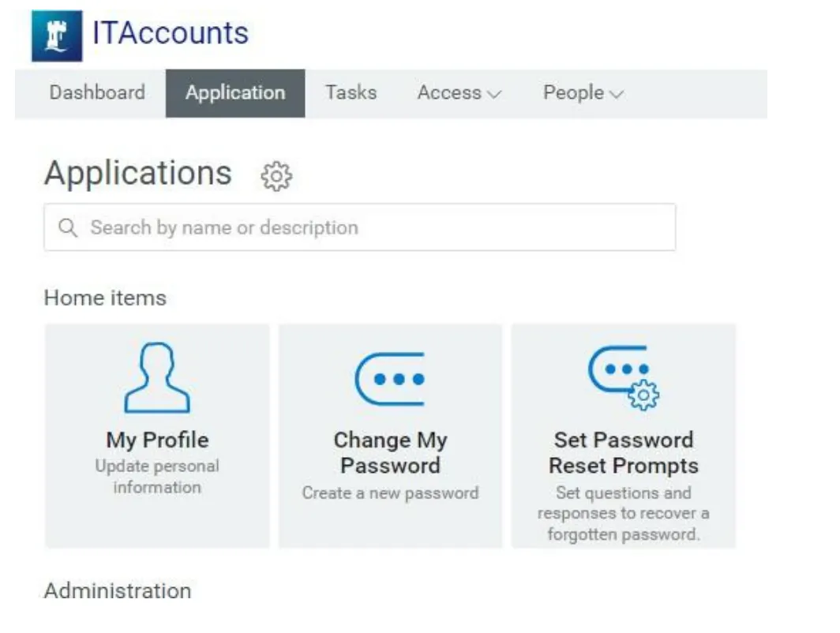Select the Application tab
This screenshot has height=633, width=840.
[235, 93]
